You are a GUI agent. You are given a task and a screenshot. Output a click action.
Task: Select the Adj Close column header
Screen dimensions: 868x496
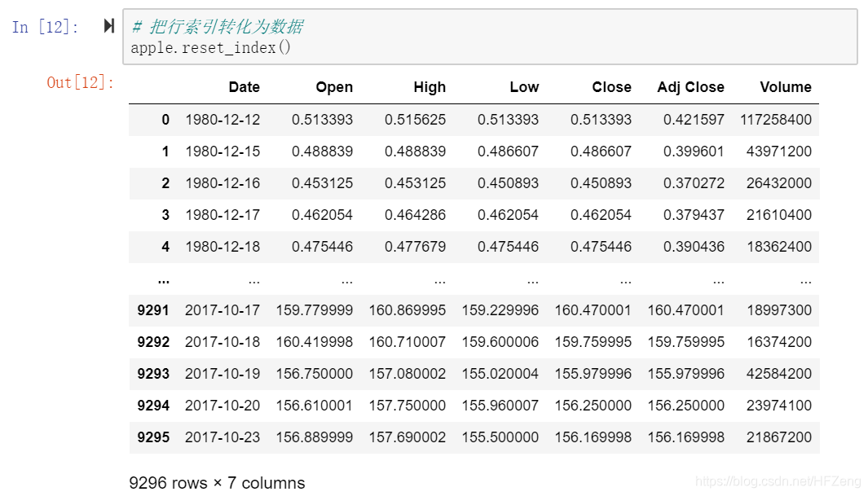pyautogui.click(x=691, y=87)
